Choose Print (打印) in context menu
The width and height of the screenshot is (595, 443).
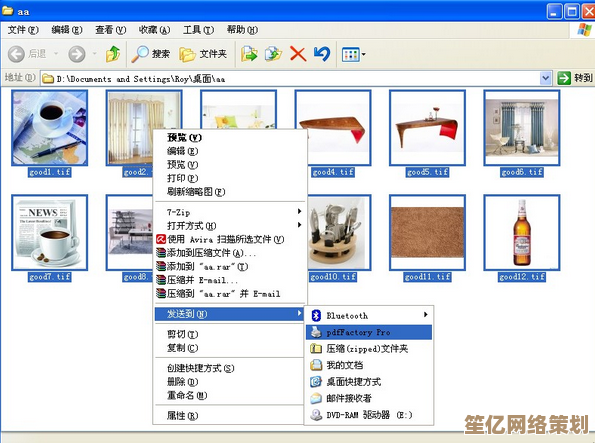[x=230, y=178]
